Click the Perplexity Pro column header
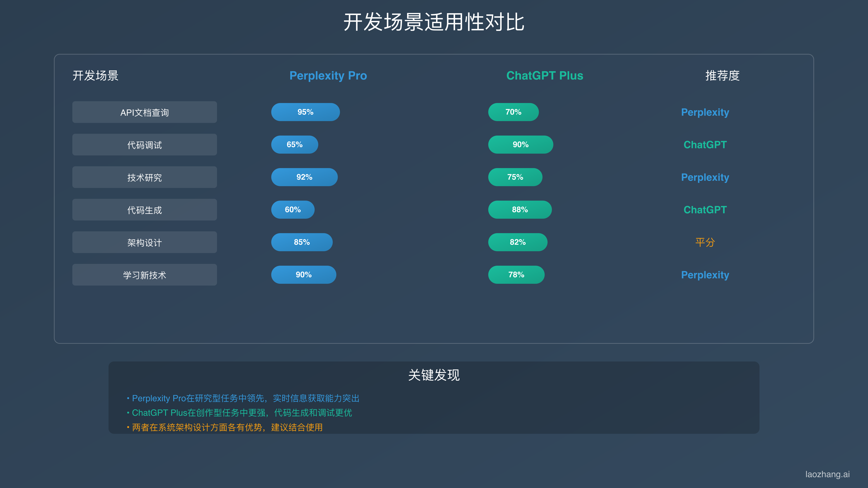The width and height of the screenshot is (868, 488). coord(328,75)
